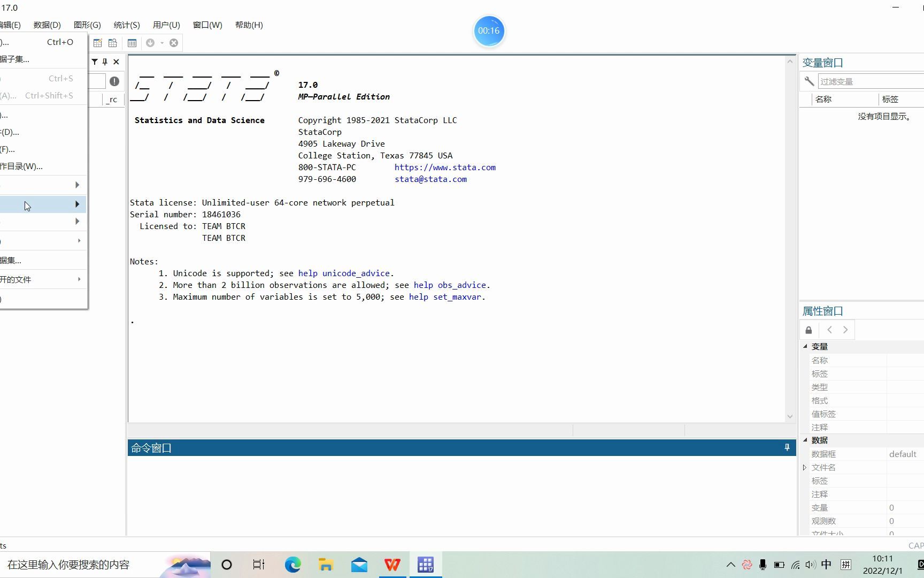Open File Explorer from taskbar
924x578 pixels.
click(x=326, y=565)
